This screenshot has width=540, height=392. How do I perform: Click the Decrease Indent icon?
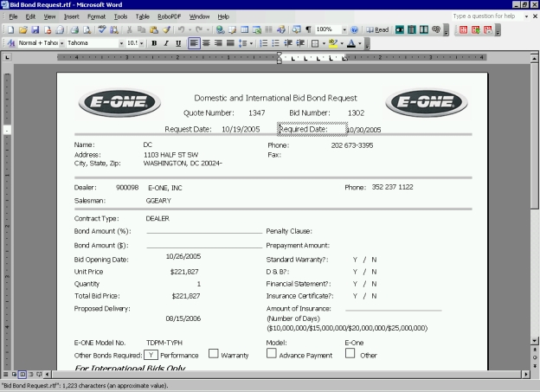click(x=288, y=43)
